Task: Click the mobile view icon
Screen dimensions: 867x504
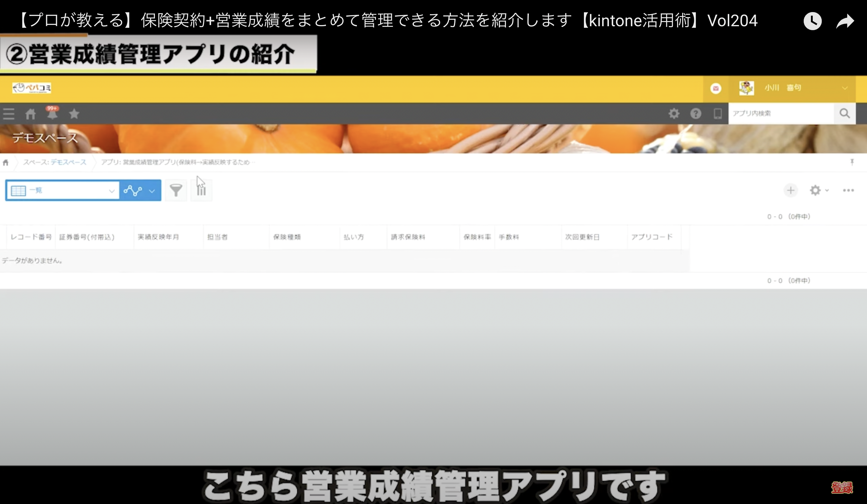Action: point(717,114)
